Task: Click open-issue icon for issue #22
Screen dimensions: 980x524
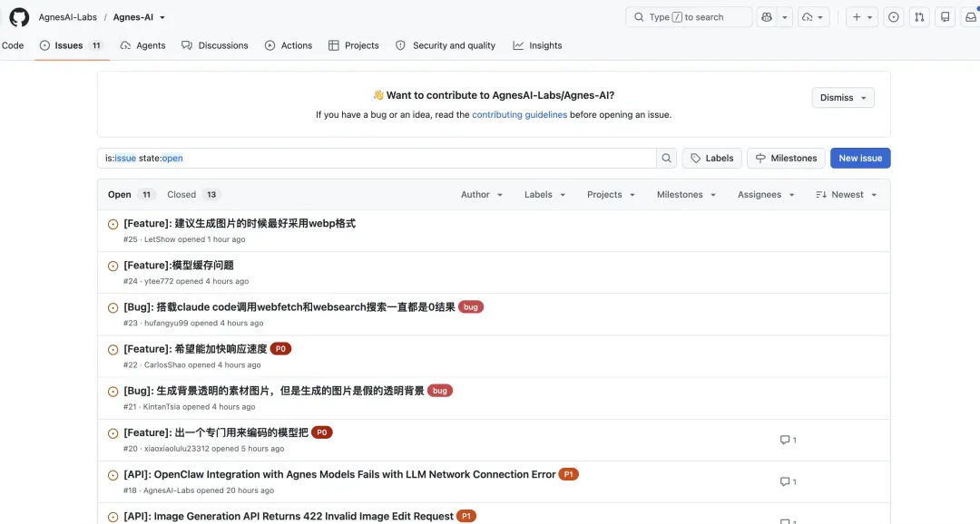Action: tap(113, 350)
